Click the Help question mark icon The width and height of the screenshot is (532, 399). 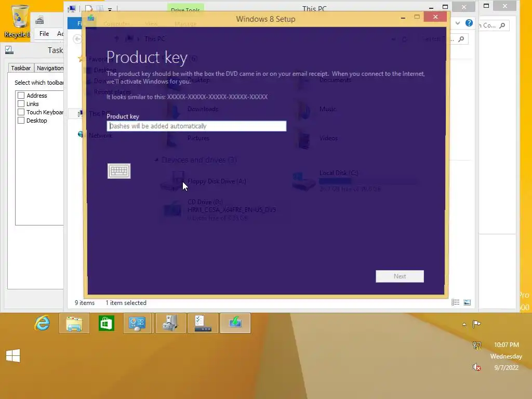469,23
